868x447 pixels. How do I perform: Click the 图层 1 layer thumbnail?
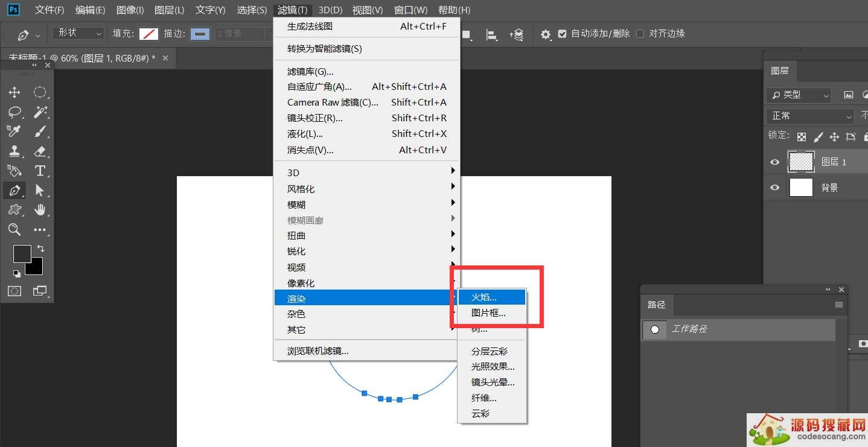tap(801, 162)
